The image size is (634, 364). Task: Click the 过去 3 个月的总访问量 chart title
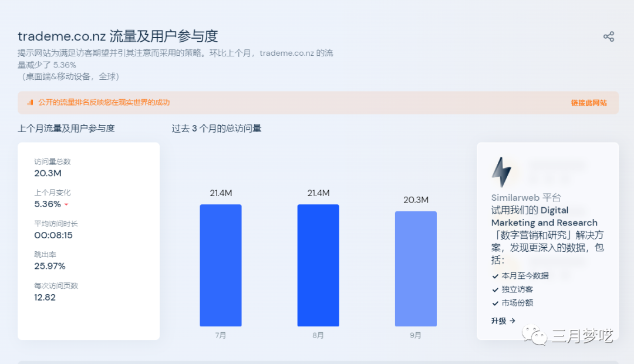pos(216,129)
